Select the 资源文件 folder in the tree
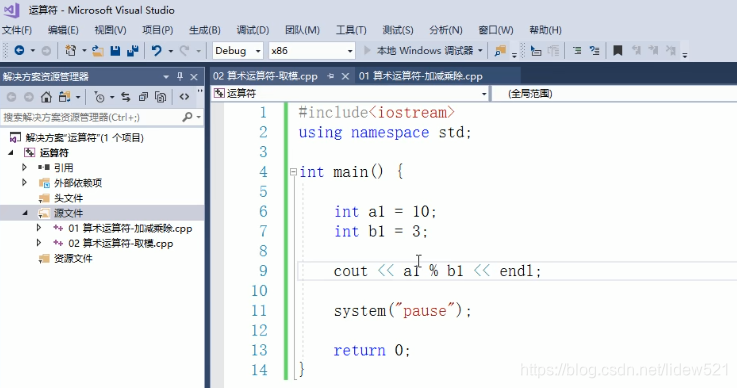The image size is (737, 388). [x=73, y=258]
